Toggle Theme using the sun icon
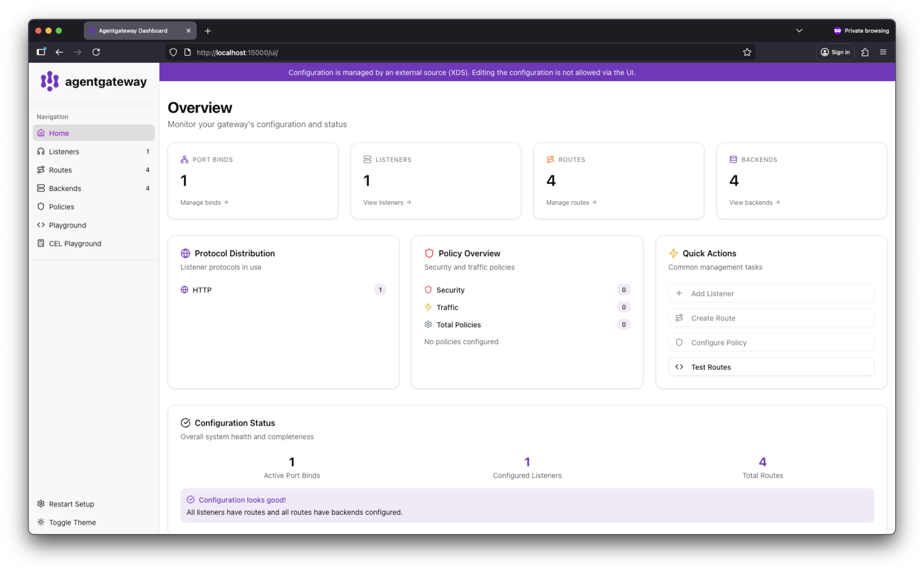Screen dimensions: 924x572 (41, 522)
